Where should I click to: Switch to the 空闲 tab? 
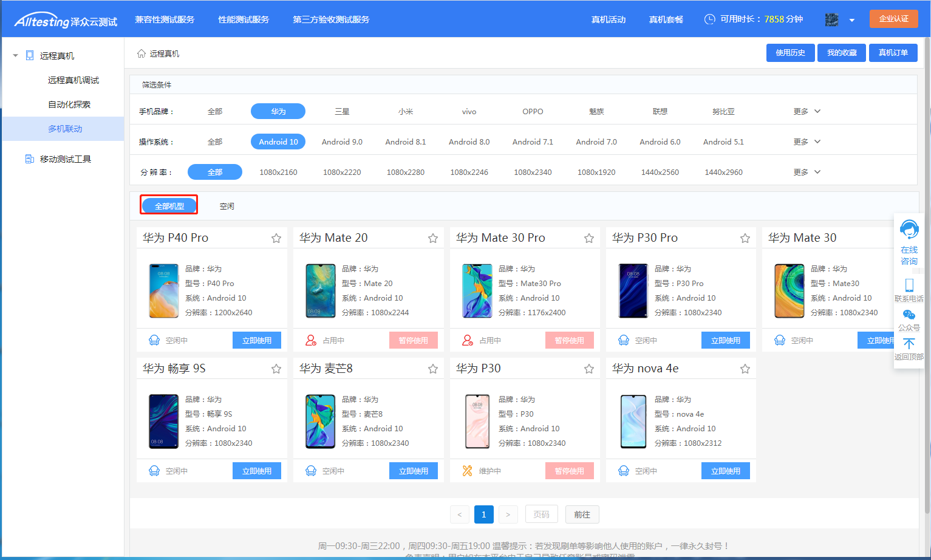[227, 206]
